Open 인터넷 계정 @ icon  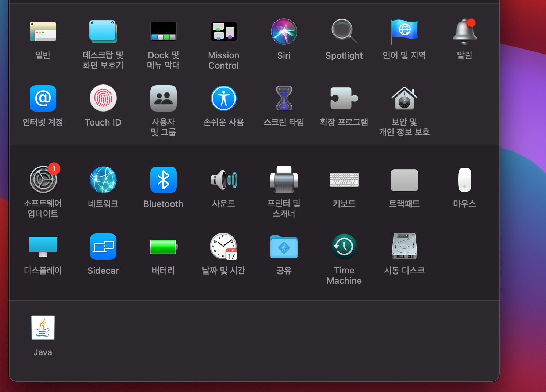pos(43,98)
